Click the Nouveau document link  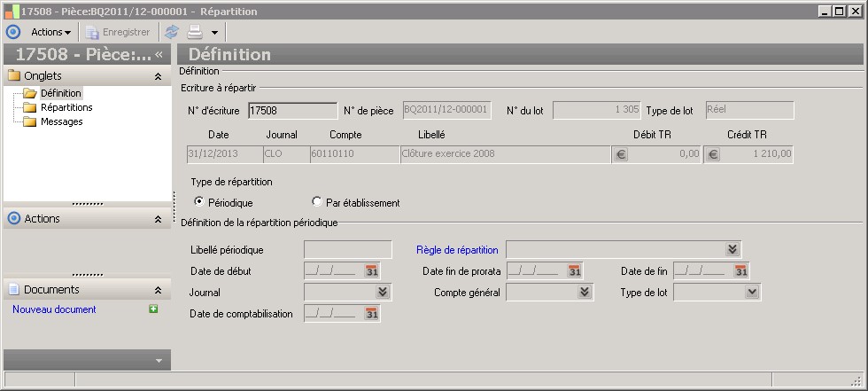tap(54, 309)
